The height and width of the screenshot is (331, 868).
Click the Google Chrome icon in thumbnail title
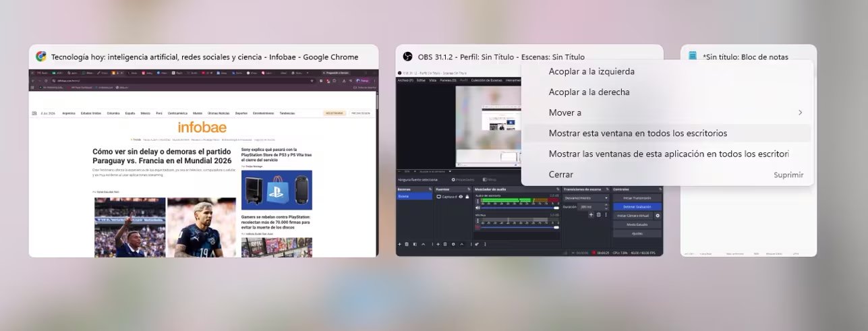click(x=41, y=57)
